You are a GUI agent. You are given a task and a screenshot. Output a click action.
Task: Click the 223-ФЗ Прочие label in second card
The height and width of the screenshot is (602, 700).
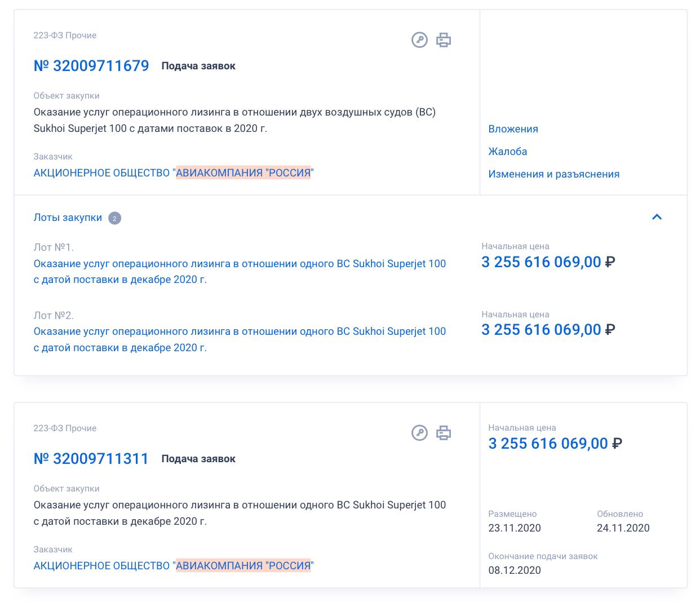click(65, 428)
